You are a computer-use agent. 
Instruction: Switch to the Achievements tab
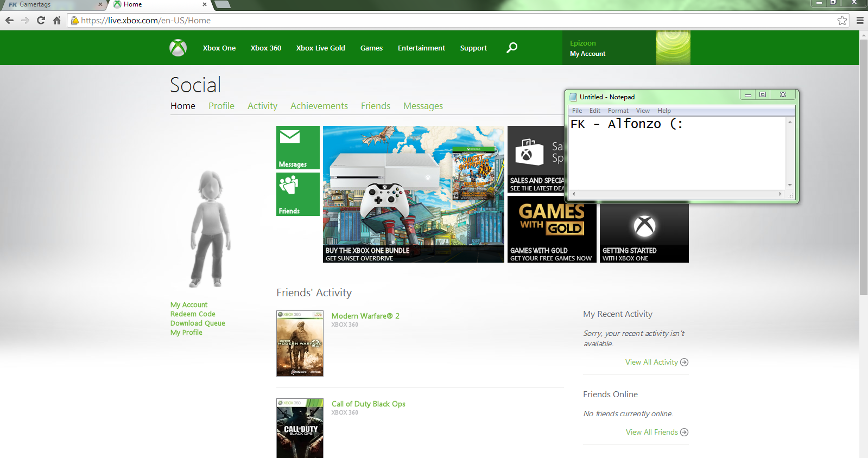pos(319,106)
